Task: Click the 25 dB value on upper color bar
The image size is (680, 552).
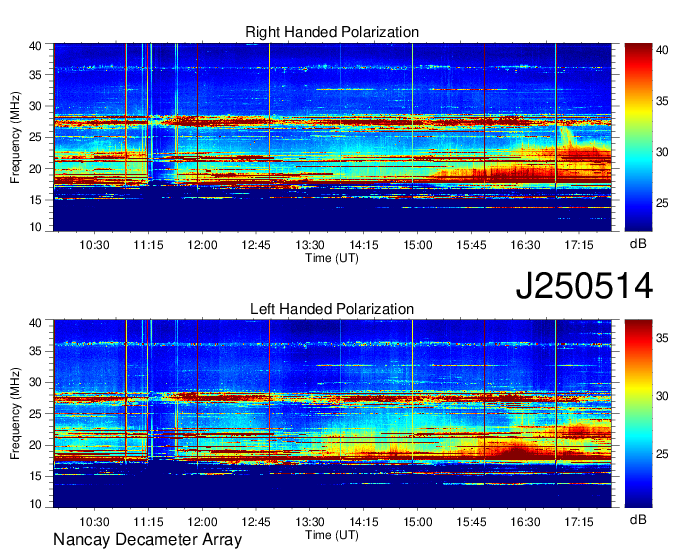Action: click(662, 203)
